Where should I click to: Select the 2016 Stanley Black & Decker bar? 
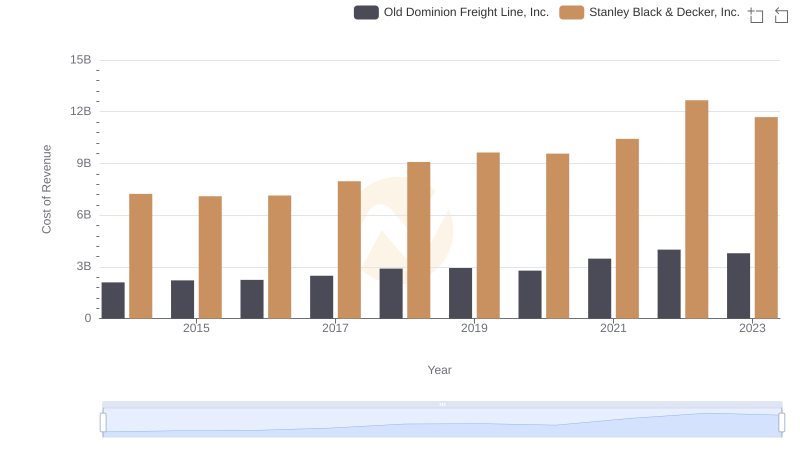tap(280, 257)
